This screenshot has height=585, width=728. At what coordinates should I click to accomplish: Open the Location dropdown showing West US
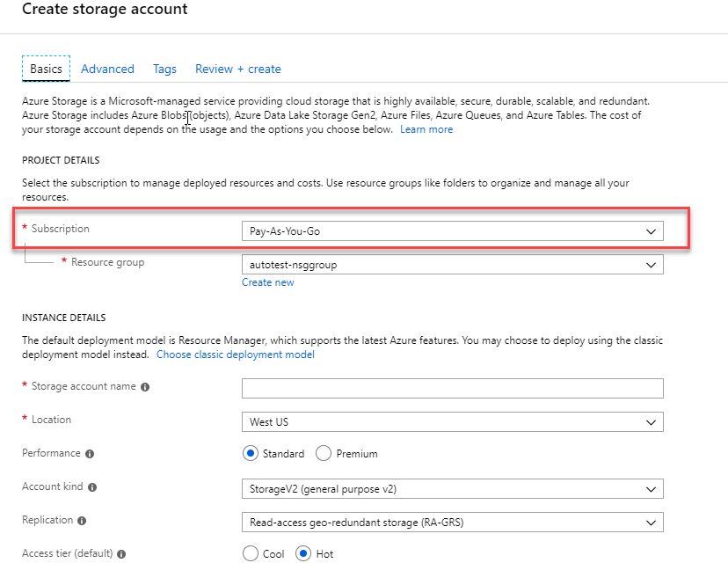click(x=452, y=422)
